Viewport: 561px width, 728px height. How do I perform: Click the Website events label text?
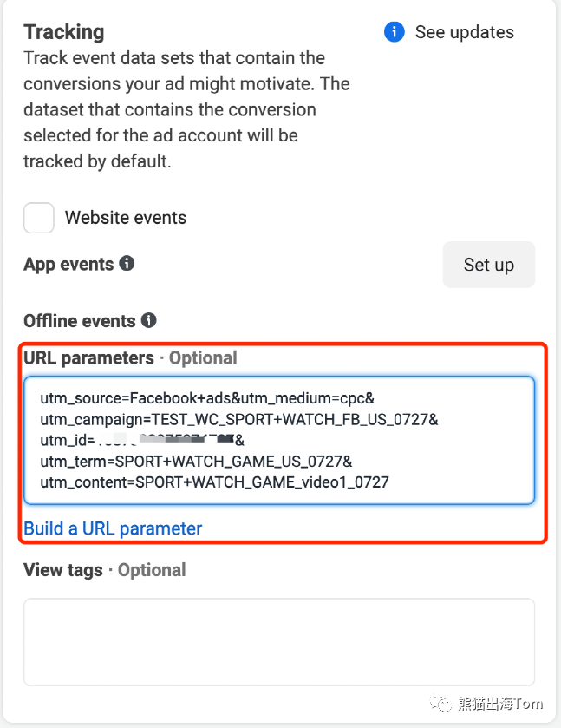126,218
